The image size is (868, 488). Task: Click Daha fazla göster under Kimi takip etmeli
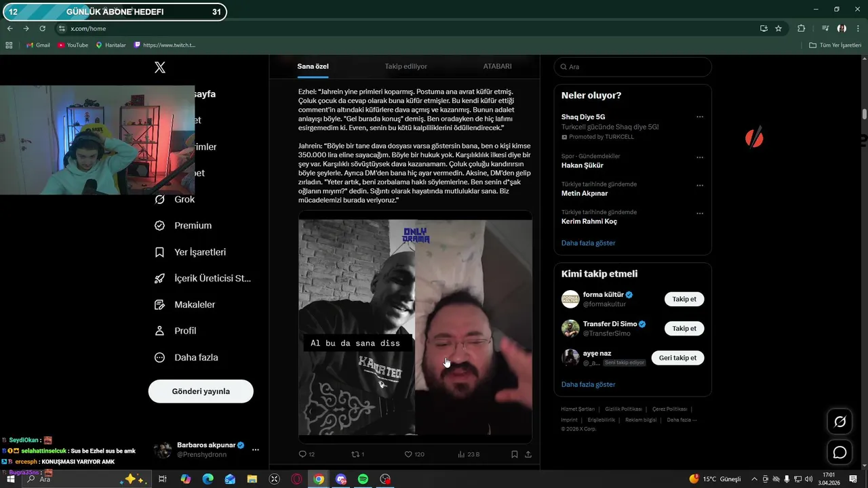[x=588, y=384]
